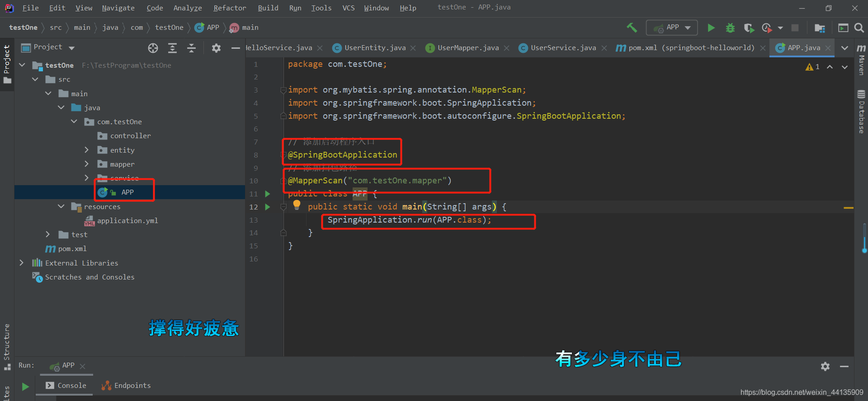Open the Maven tool window
868x401 pixels.
pyautogui.click(x=861, y=60)
